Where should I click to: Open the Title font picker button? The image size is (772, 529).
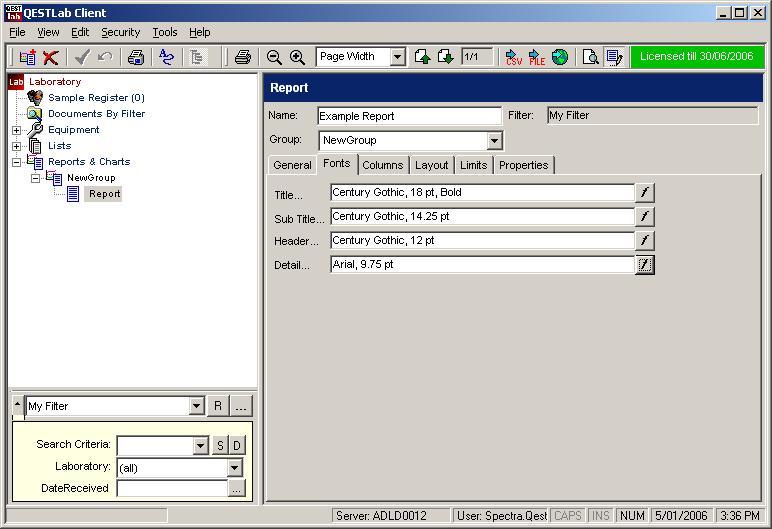coord(645,193)
